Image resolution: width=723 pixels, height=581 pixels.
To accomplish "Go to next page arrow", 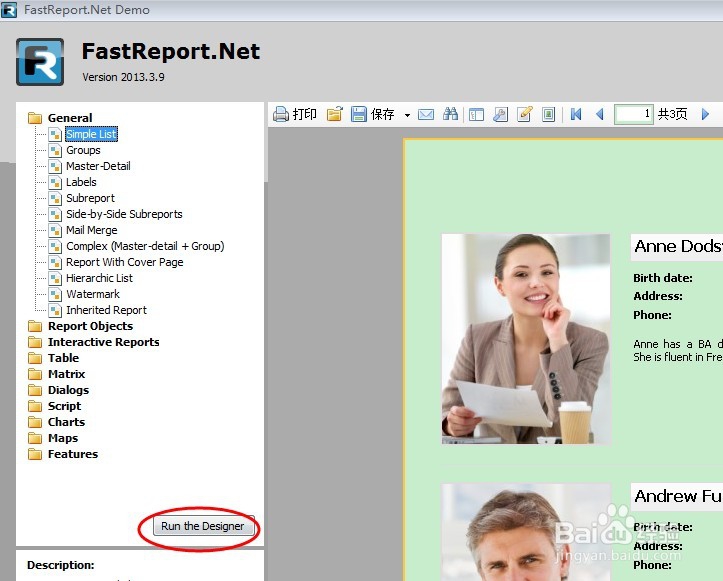I will tap(705, 114).
